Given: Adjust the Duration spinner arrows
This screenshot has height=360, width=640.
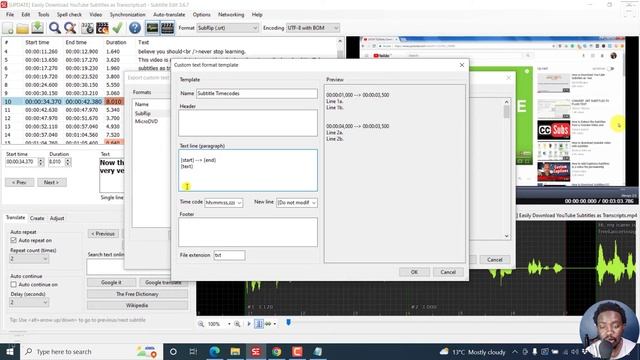Looking at the screenshot, I should tap(68, 162).
